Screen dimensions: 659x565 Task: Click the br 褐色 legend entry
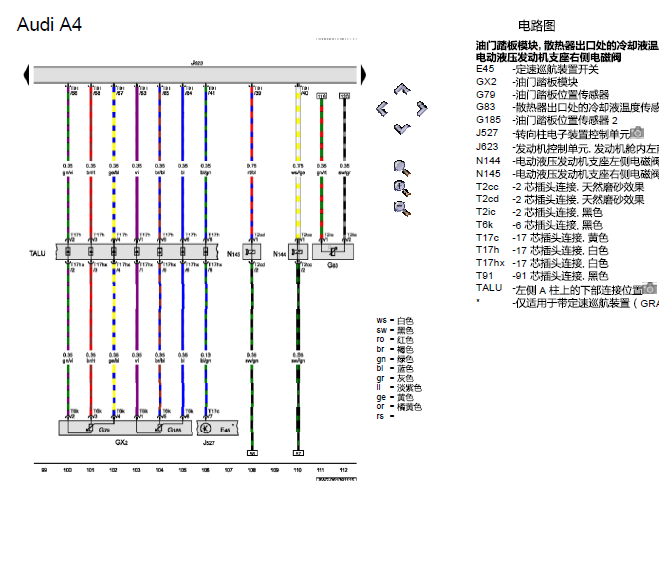click(x=395, y=349)
